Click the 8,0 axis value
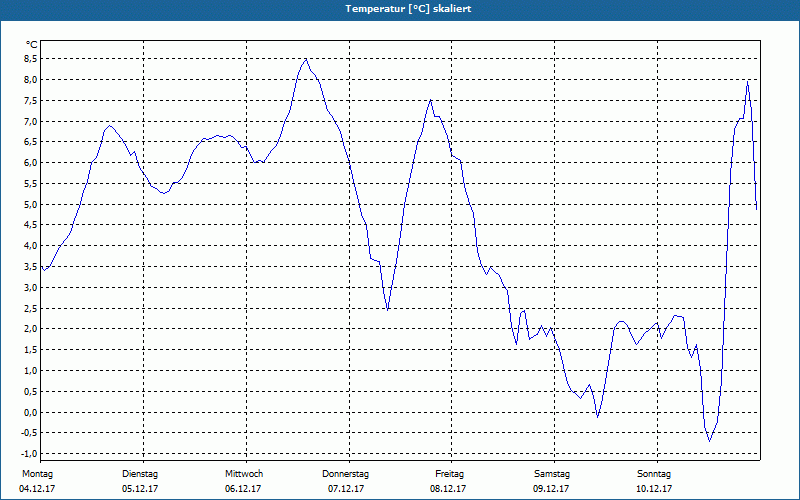The image size is (800, 500). 31,80
